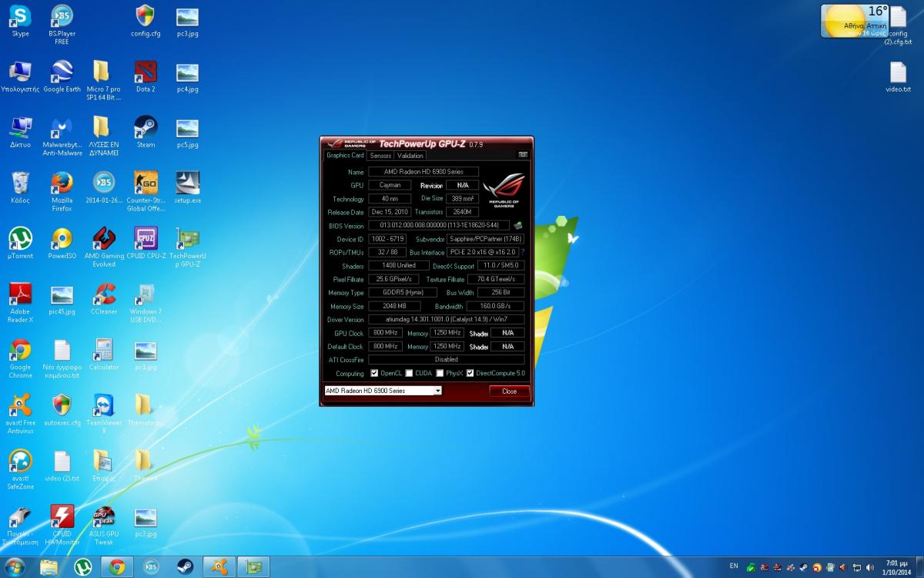Viewport: 924px width, 578px height.
Task: Select the pc4.jpg desktop image
Action: coord(188,76)
